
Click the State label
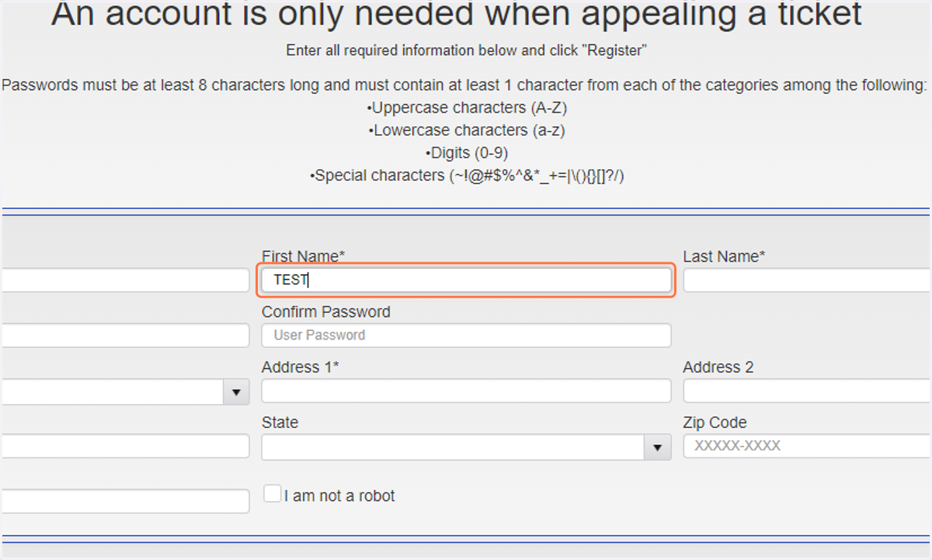[280, 423]
